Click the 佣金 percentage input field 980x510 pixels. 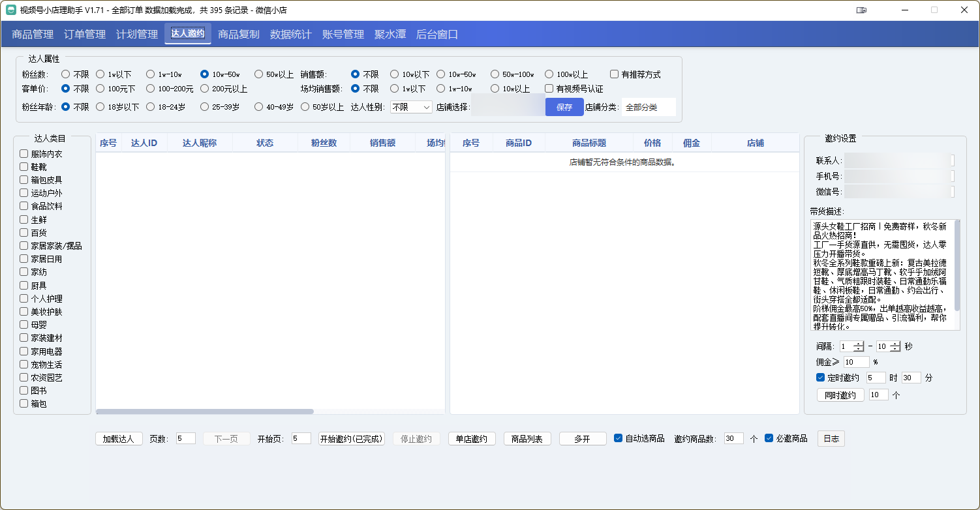857,362
